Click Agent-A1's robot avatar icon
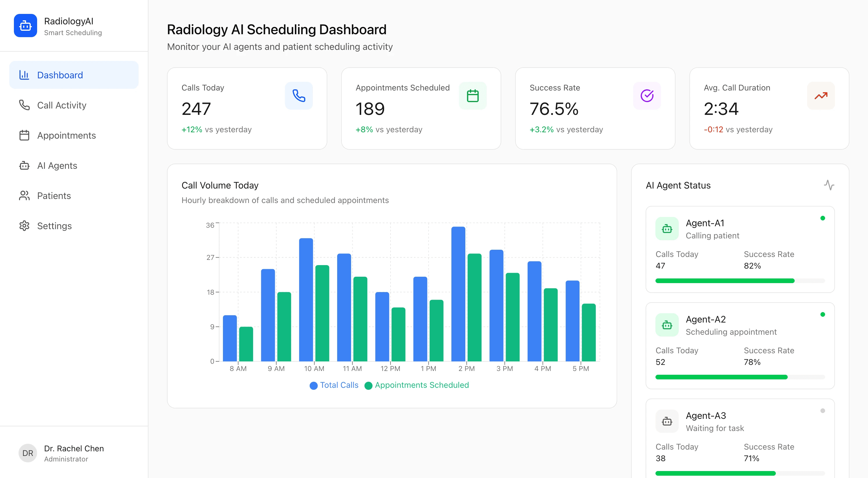This screenshot has width=868, height=478. point(667,229)
